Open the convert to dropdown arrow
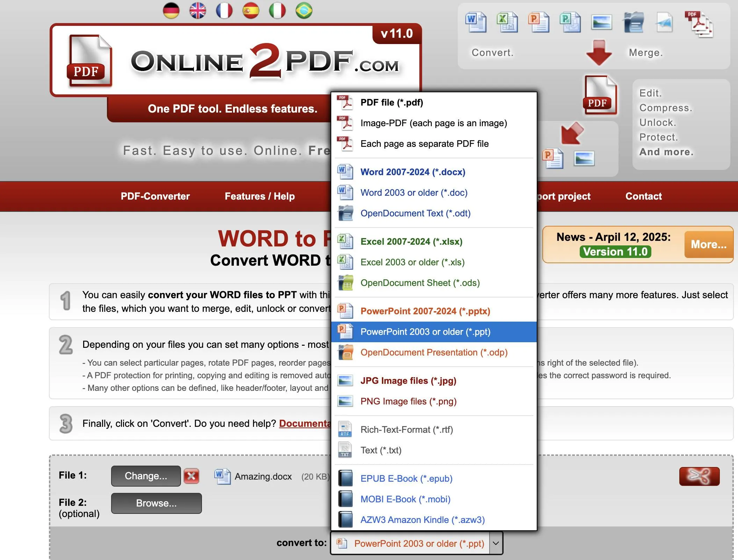Screen dimensions: 738x560 (496, 543)
